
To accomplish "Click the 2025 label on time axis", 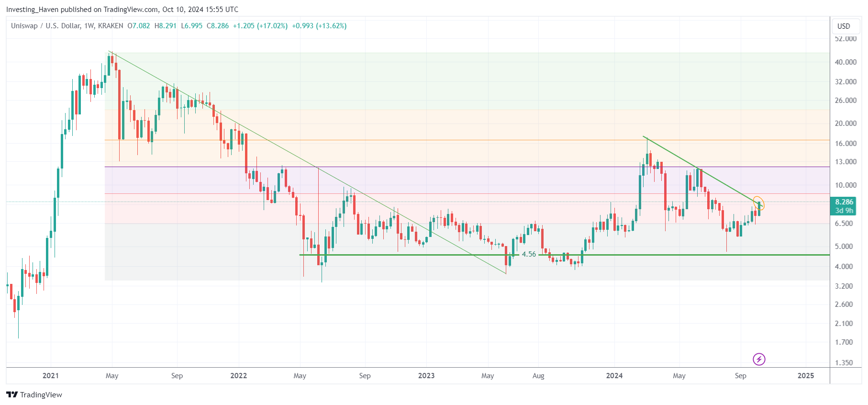I will click(806, 375).
